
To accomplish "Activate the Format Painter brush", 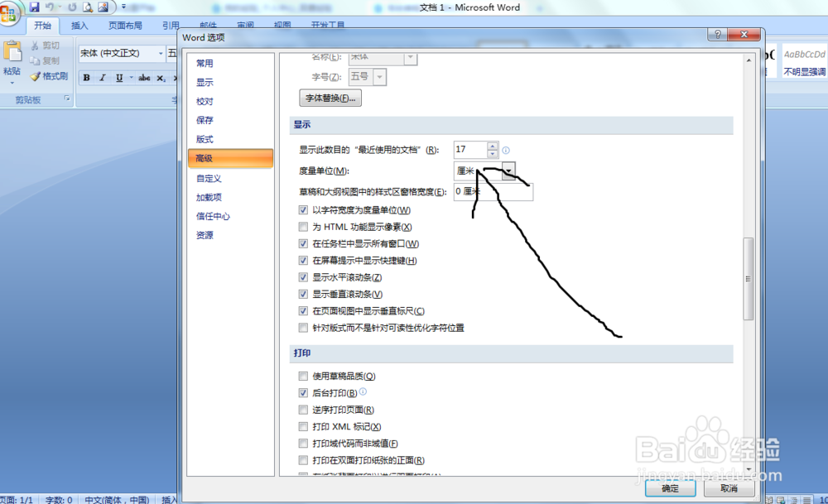I will (x=35, y=76).
